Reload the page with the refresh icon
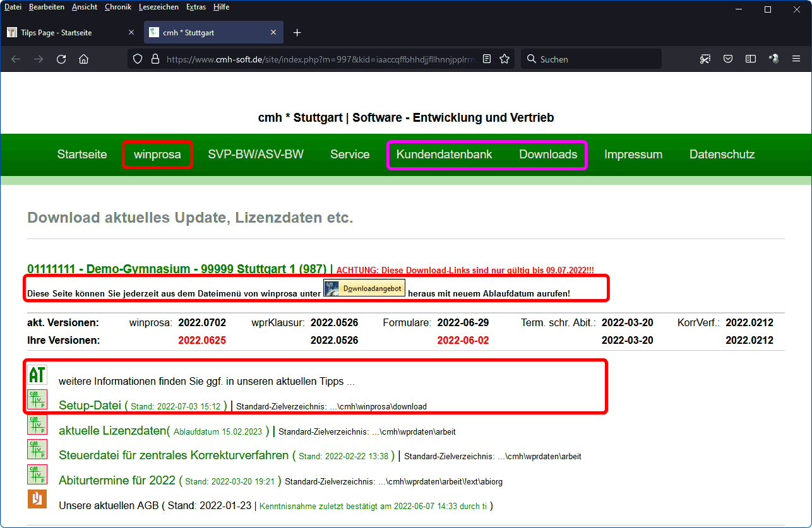The height and width of the screenshot is (528, 812). pos(61,59)
